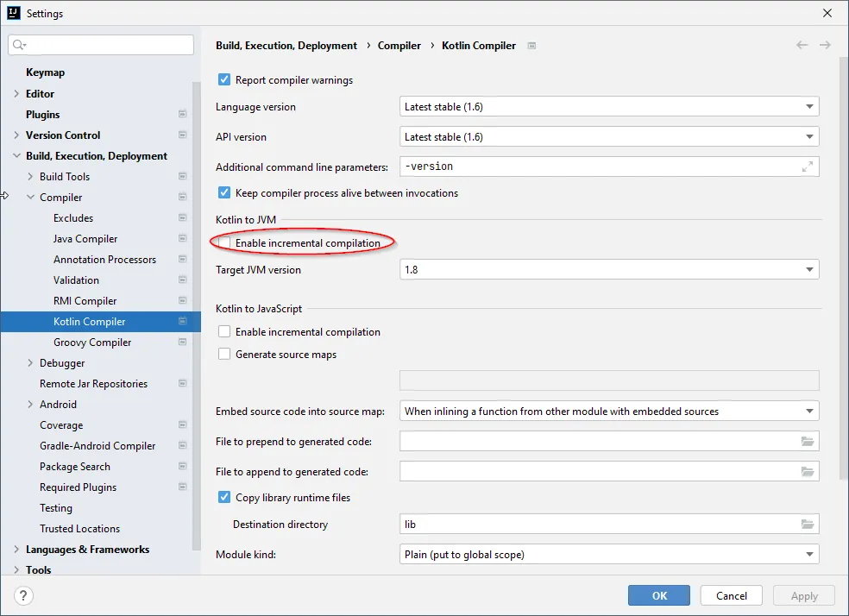Click project settings icon beside Validation
This screenshot has width=849, height=616.
182,280
